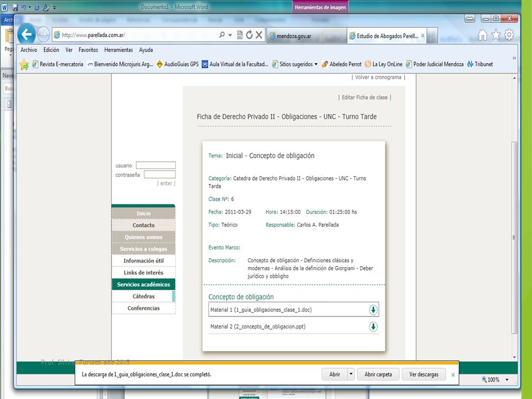Open the Archivo menu
Viewport: 532px width, 399px height.
29,50
